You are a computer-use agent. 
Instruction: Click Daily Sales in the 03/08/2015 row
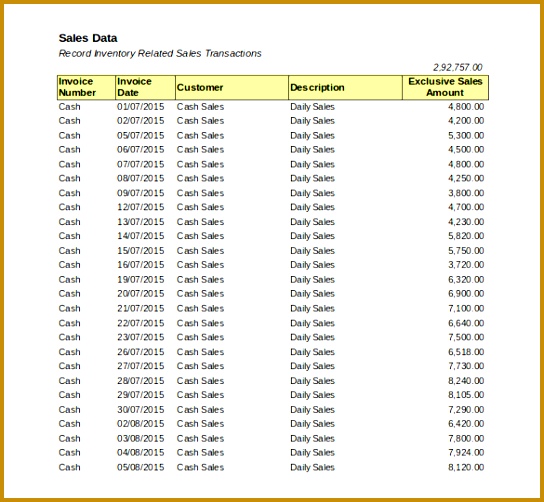(312, 438)
